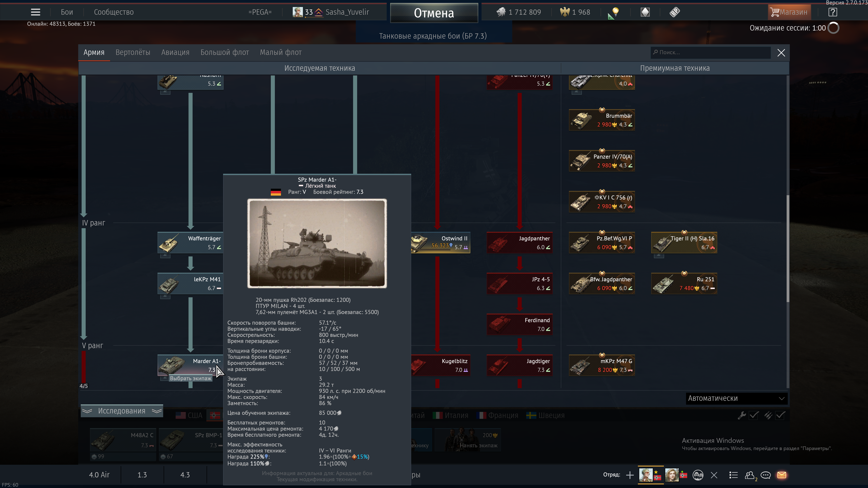Click the research tree vertical scrollbar

(x=788, y=249)
